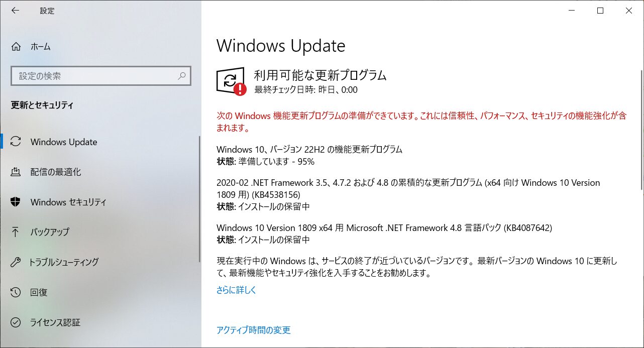Select the 配信の最適化 menu item
The image size is (644, 348).
pyautogui.click(x=100, y=172)
